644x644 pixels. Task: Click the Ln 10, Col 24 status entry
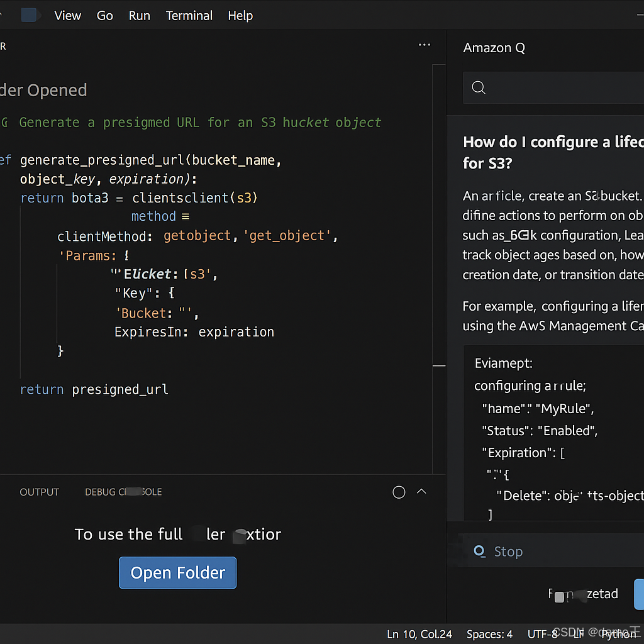(x=419, y=634)
